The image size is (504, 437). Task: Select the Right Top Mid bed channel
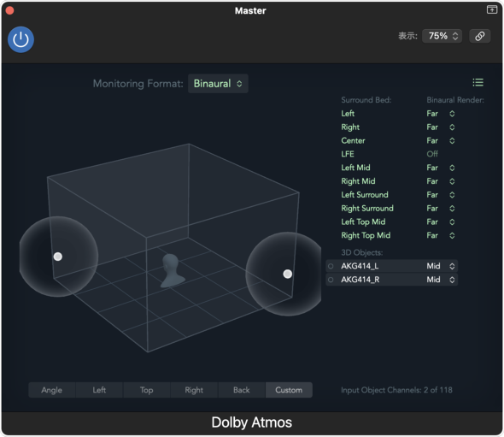pos(366,235)
